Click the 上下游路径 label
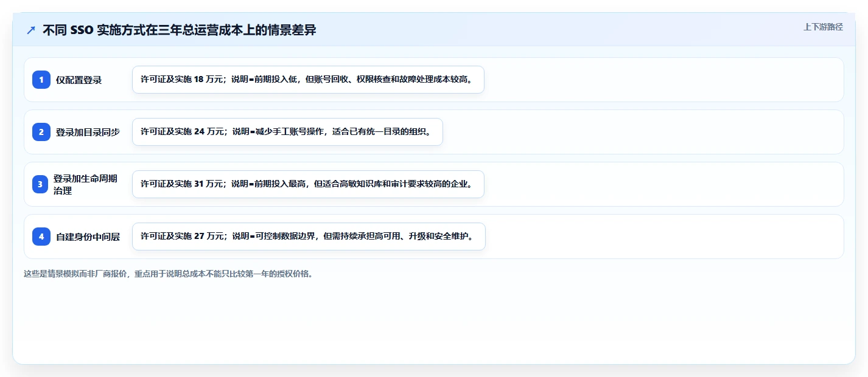The height and width of the screenshot is (377, 868). coord(823,27)
